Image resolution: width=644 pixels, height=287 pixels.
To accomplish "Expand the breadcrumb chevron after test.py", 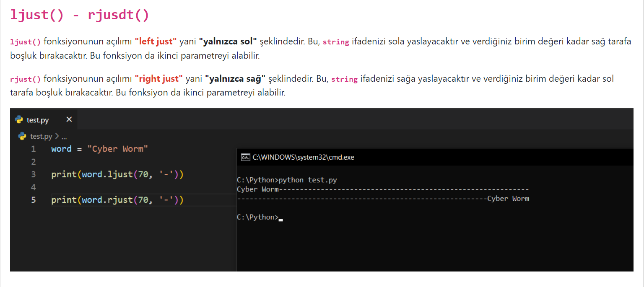I will (57, 137).
